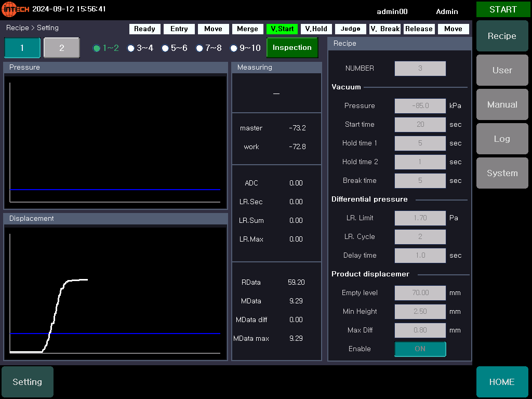Click the Setting button at bottom left

[28, 382]
